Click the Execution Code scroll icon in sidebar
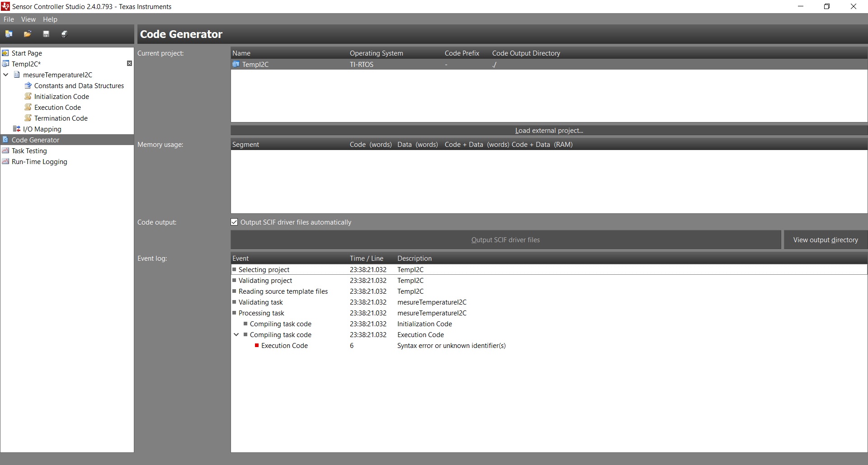This screenshot has height=465, width=868. point(28,107)
